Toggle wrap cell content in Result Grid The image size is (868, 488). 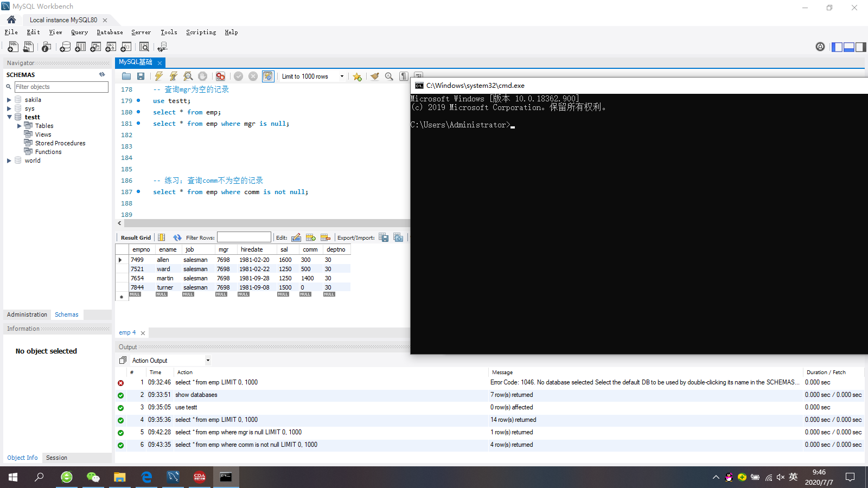[162, 237]
